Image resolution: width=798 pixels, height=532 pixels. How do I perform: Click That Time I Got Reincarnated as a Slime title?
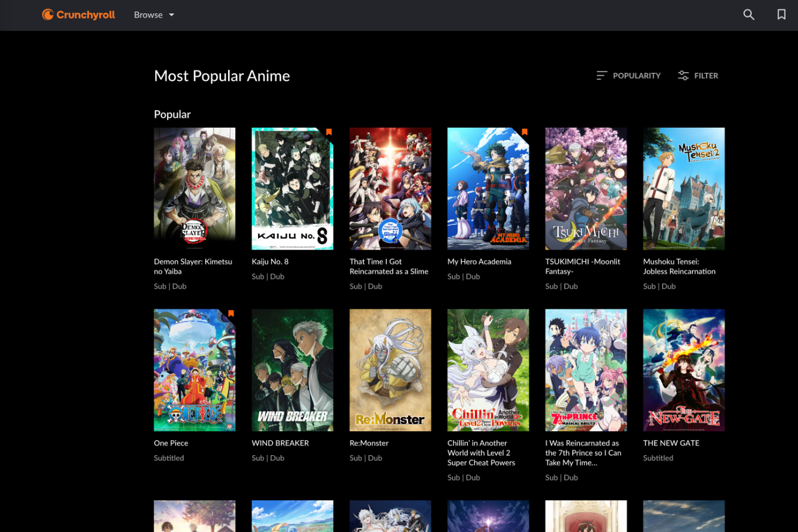(389, 267)
